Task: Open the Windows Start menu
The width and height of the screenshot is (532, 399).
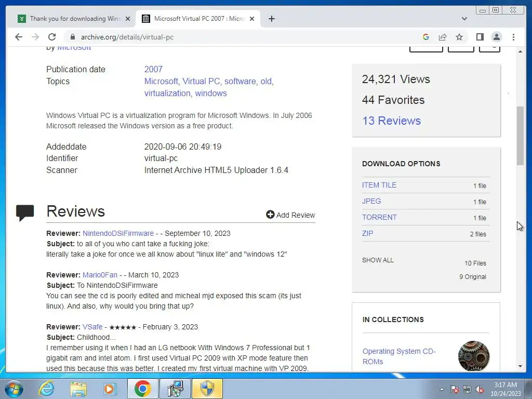Action: (x=14, y=389)
